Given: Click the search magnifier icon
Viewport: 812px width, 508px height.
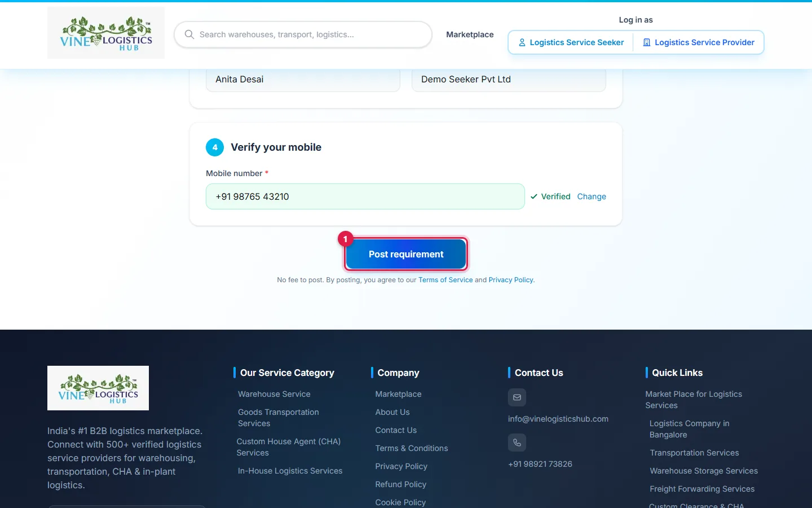Looking at the screenshot, I should (189, 34).
